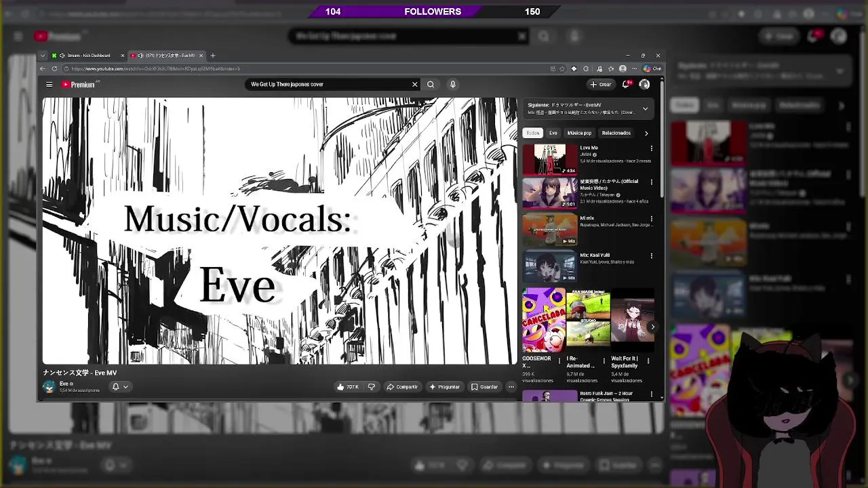The width and height of the screenshot is (868, 488).
Task: Open the browser profile icon
Action: (x=623, y=68)
